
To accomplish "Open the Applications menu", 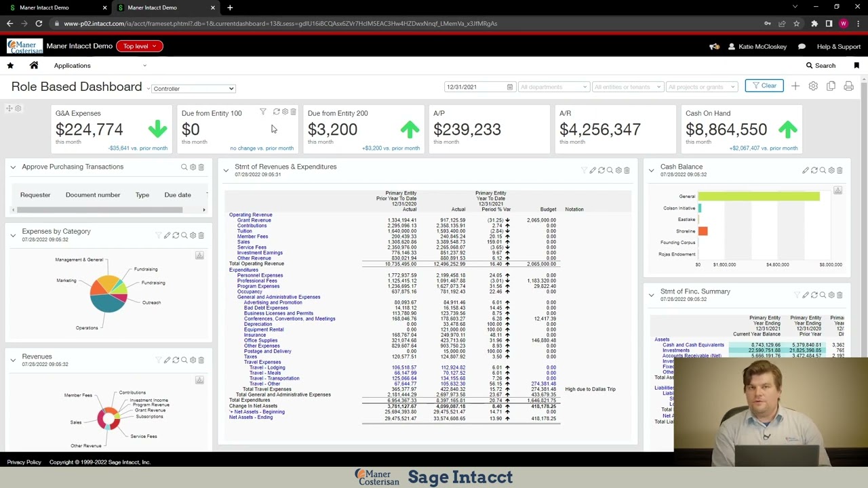I will pyautogui.click(x=72, y=66).
